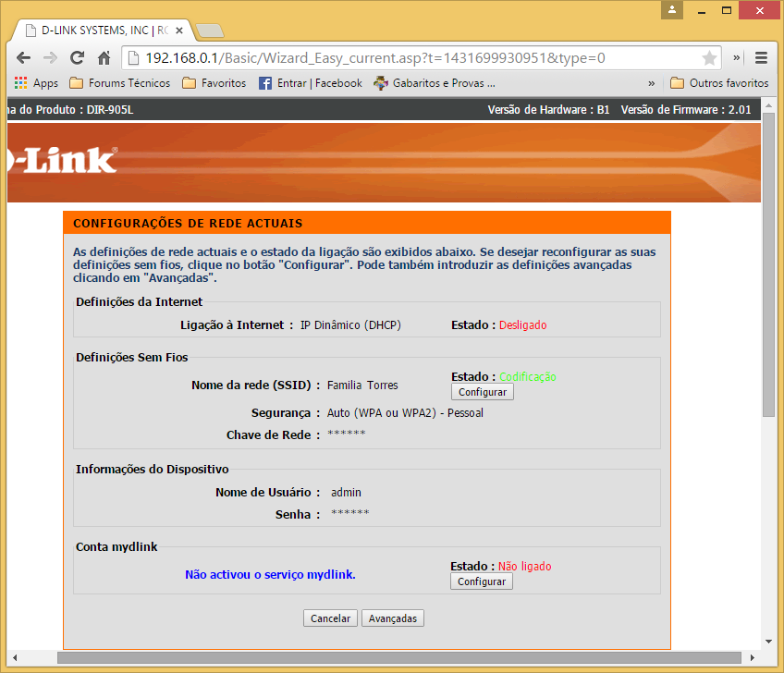784x673 pixels.
Task: Click the vertical scrollbar thumb
Action: point(768,265)
